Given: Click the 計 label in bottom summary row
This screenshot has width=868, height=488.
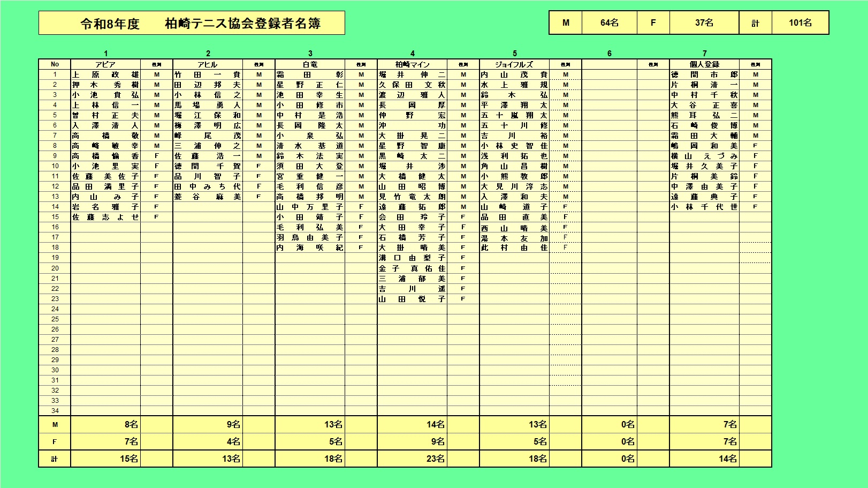Looking at the screenshot, I should point(55,459).
